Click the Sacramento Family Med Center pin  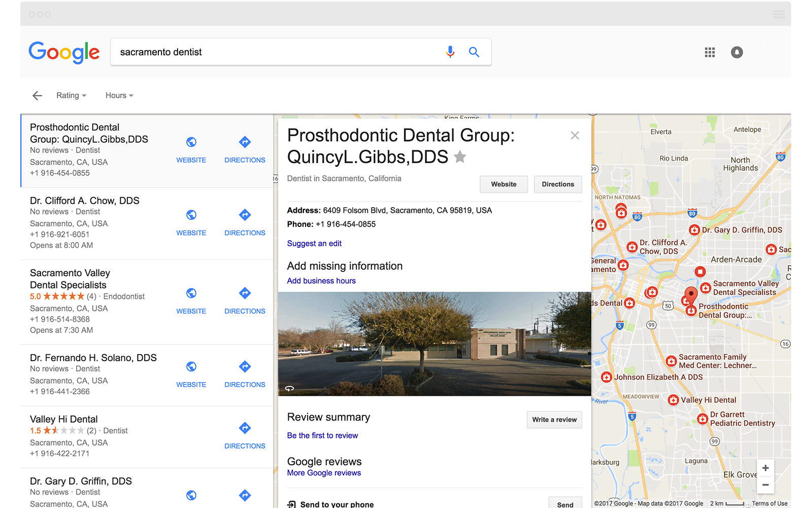(671, 361)
